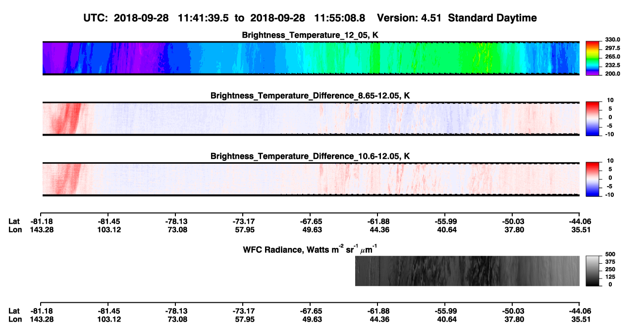Click the '297.5' color bar label

[x=612, y=48]
